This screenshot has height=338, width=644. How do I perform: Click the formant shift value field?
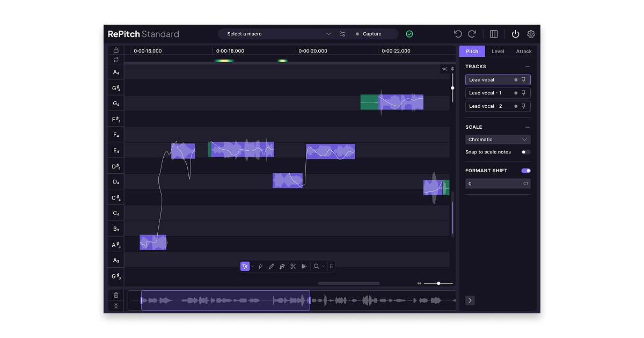tap(498, 183)
